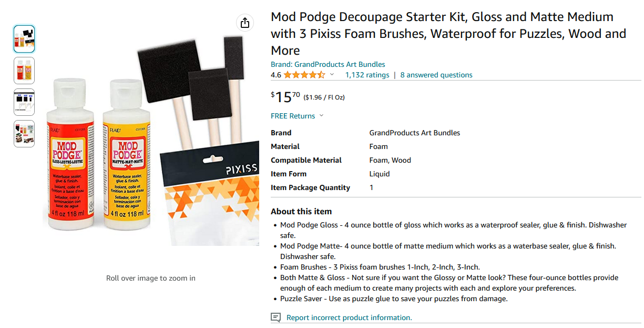Click the $15.70 price
The width and height of the screenshot is (644, 328).
(x=285, y=97)
